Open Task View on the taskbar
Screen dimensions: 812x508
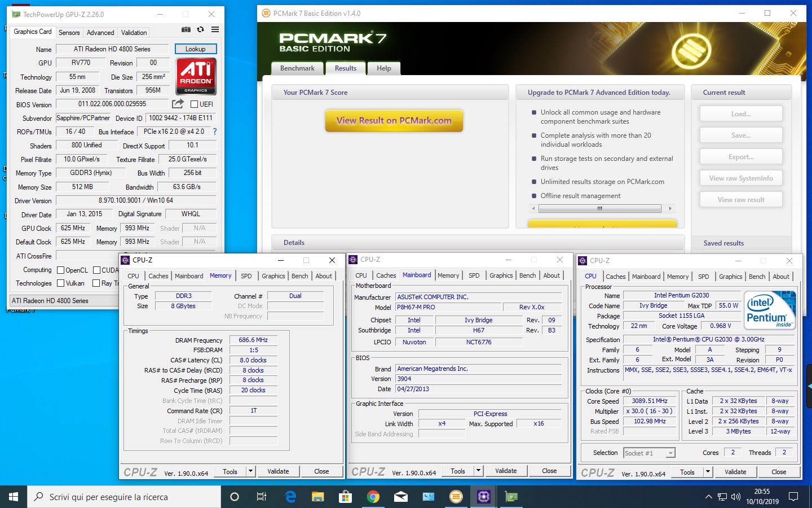pyautogui.click(x=262, y=497)
